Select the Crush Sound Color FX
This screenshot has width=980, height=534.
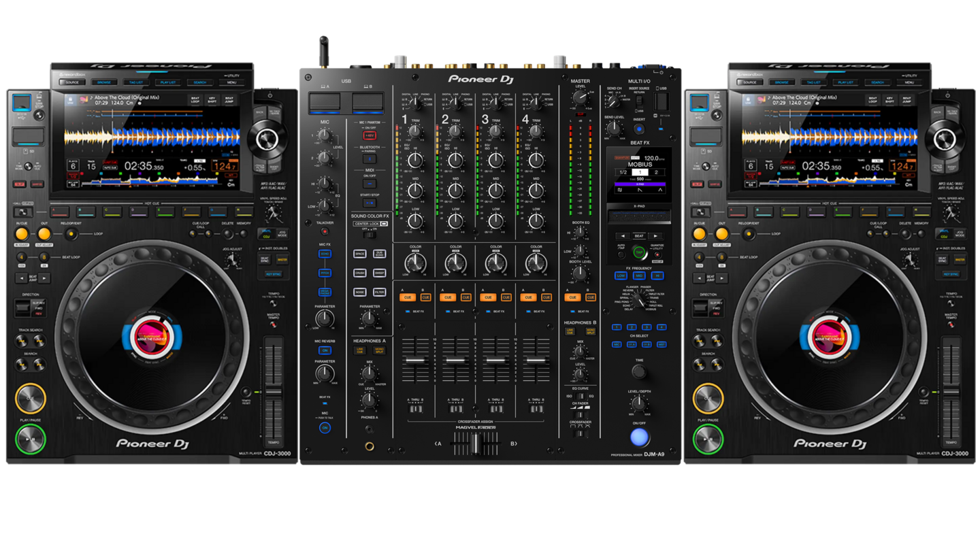(360, 273)
